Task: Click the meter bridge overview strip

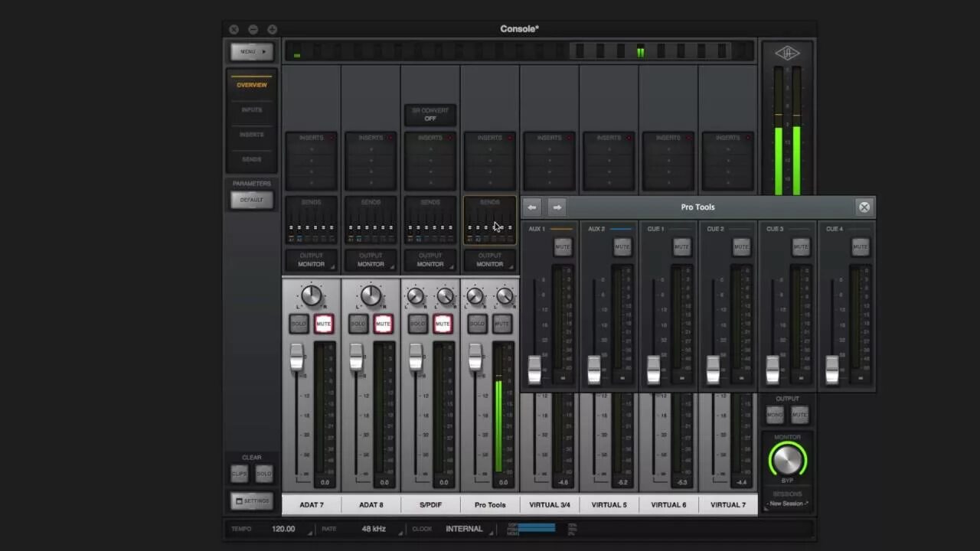Action: coord(520,51)
